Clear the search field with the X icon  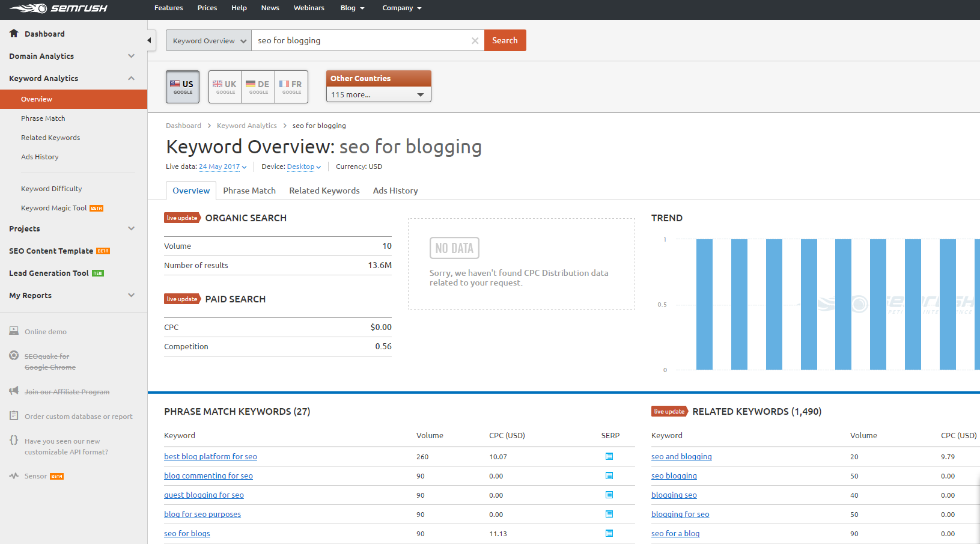[x=475, y=41]
